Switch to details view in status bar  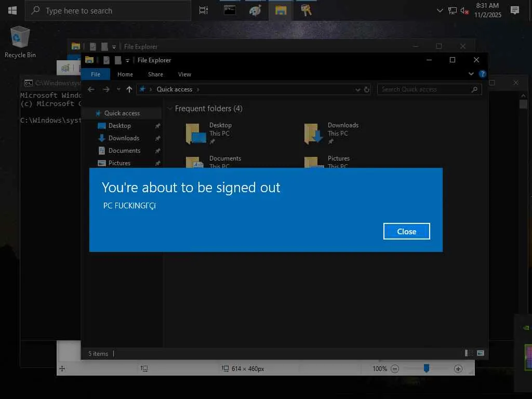(x=469, y=353)
